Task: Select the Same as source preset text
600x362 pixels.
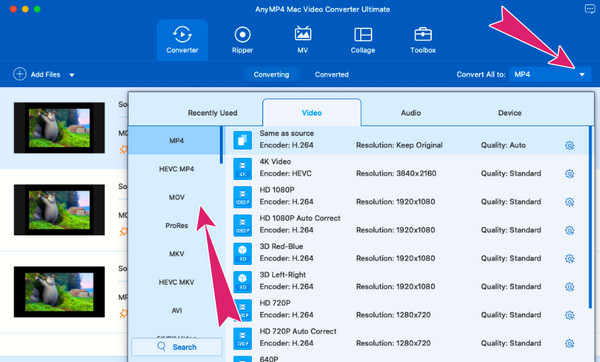Action: pos(287,133)
